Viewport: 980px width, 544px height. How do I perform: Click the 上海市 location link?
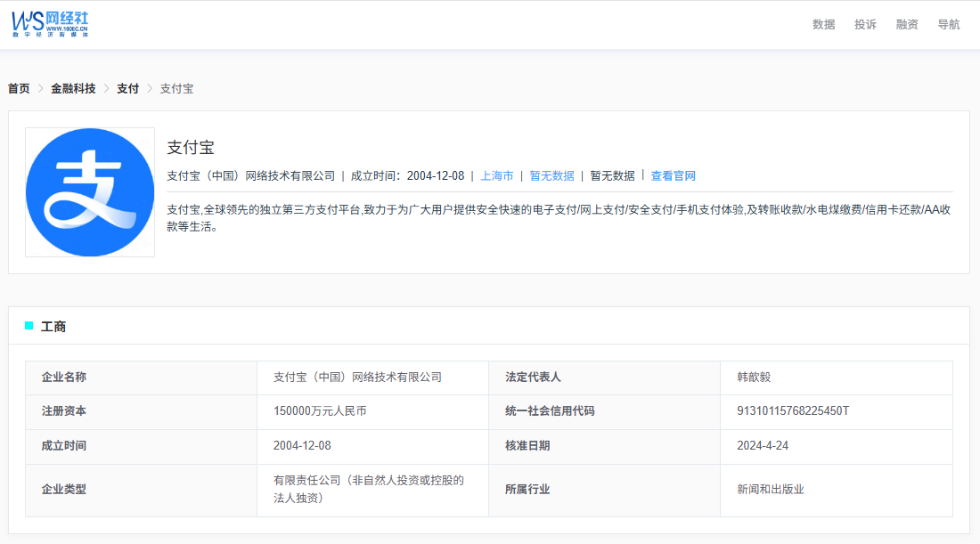497,176
